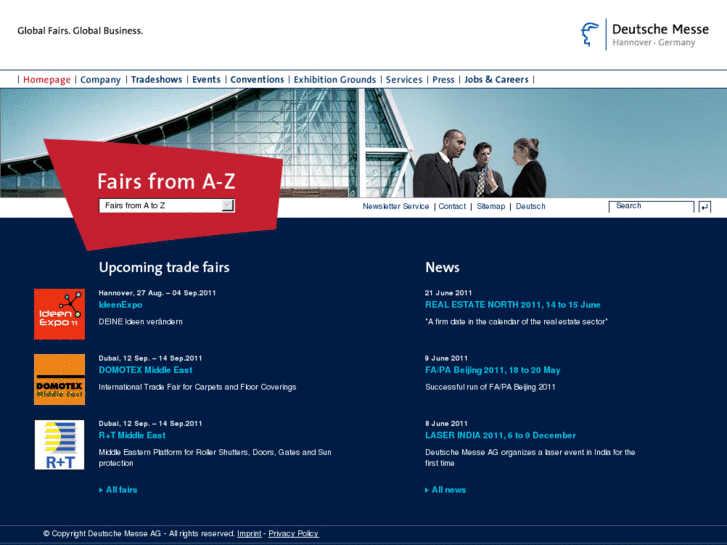Read FA/PA Beijing 2011 news article
This screenshot has height=545, width=727.
tap(493, 370)
